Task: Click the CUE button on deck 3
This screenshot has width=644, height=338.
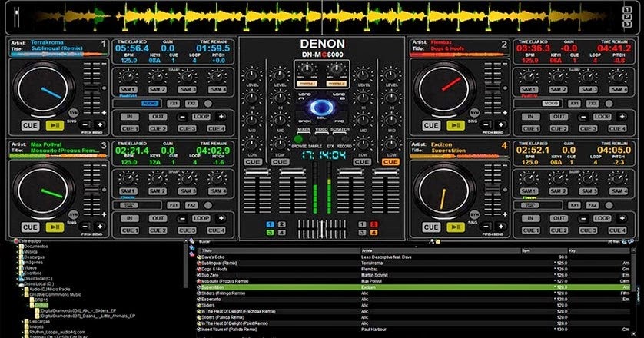Action: (x=31, y=227)
